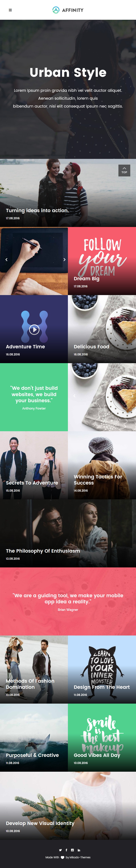The width and height of the screenshot is (136, 868).
Task: Click the Affinity logo in header
Action: [x=68, y=10]
